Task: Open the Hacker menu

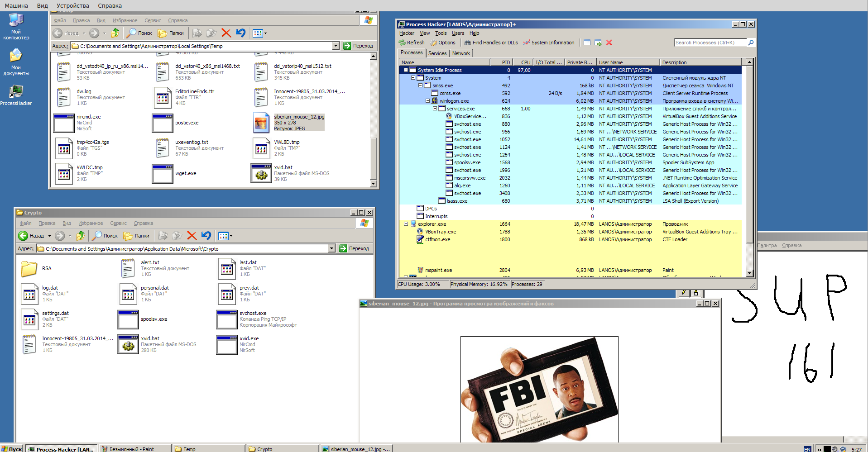Action: tap(407, 33)
